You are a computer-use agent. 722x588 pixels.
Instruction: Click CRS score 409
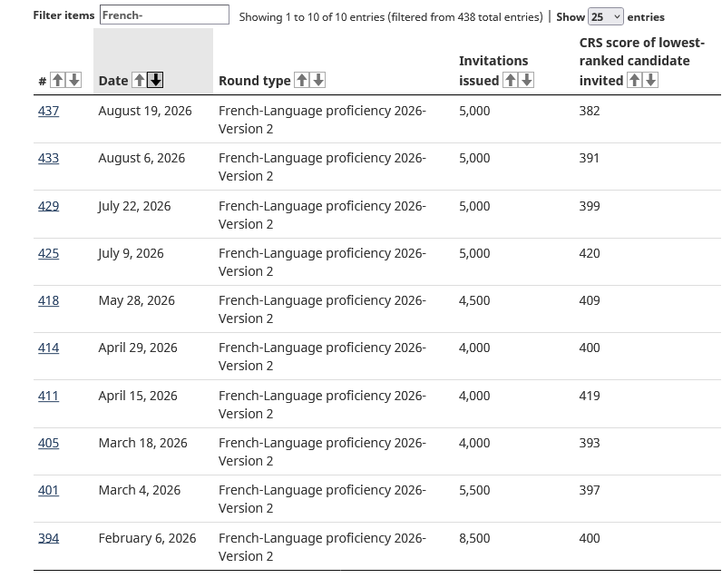pyautogui.click(x=590, y=300)
